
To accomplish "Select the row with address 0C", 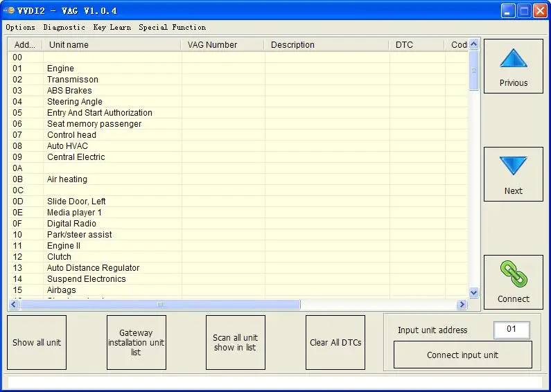I will (x=238, y=190).
